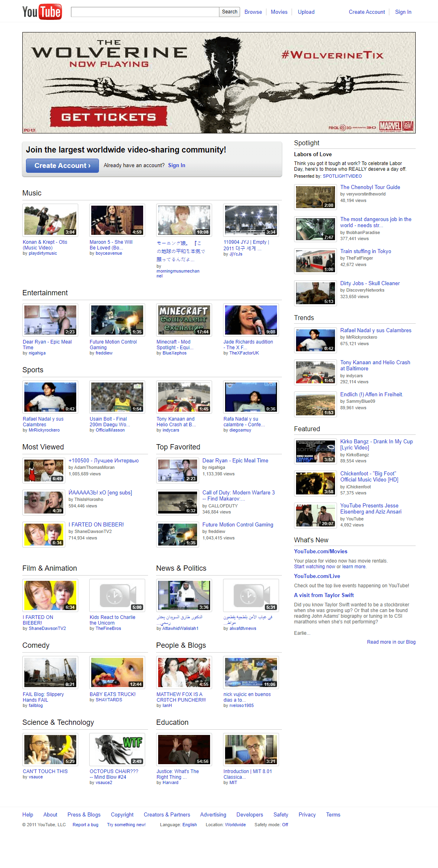Viewport: 438px width, 868px height.
Task: Open the BABY EATS TRUCK thumbnail
Action: 117,672
